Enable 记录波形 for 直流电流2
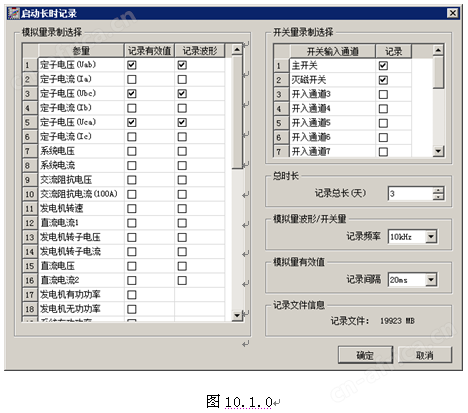The width and height of the screenshot is (468, 413). click(x=182, y=280)
